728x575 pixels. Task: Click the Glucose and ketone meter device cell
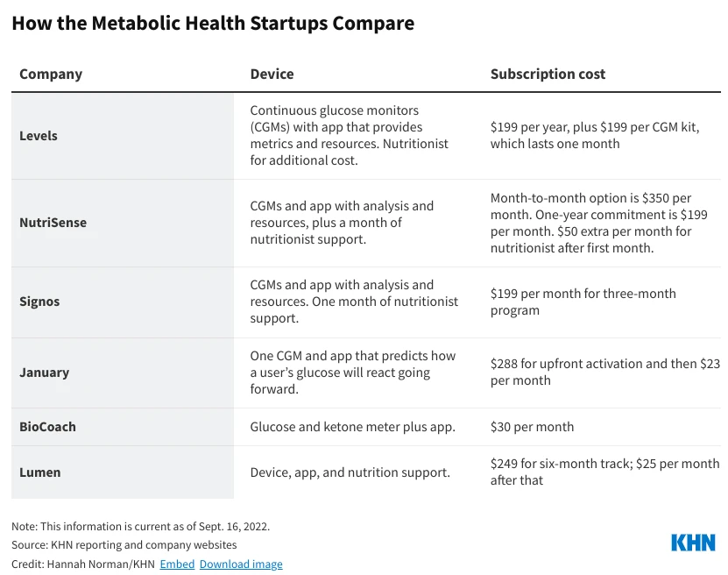click(x=352, y=427)
